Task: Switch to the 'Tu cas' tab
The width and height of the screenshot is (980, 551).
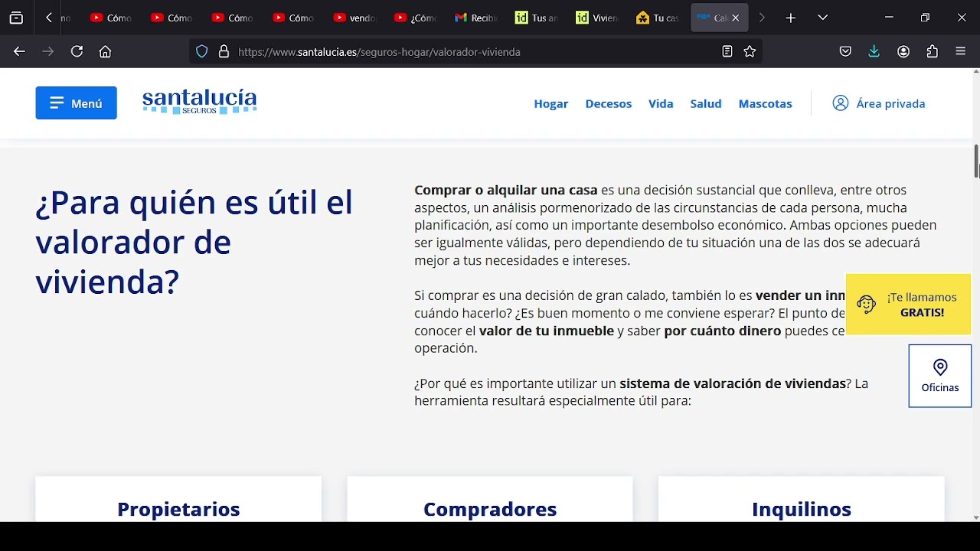Action: (x=658, y=18)
